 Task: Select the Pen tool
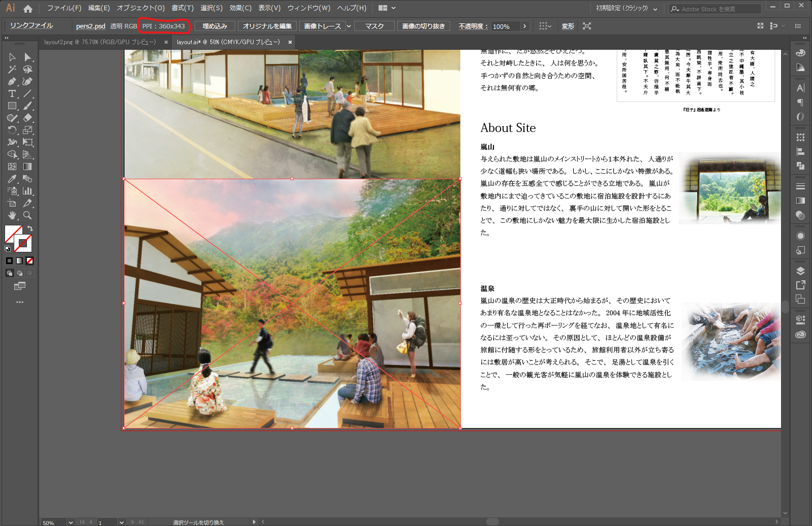coord(12,82)
